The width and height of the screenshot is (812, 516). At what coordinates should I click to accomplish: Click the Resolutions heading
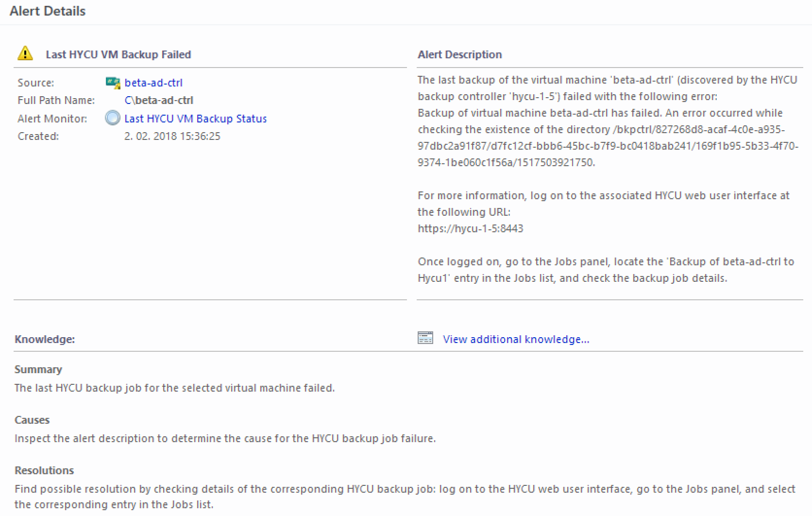pyautogui.click(x=44, y=470)
